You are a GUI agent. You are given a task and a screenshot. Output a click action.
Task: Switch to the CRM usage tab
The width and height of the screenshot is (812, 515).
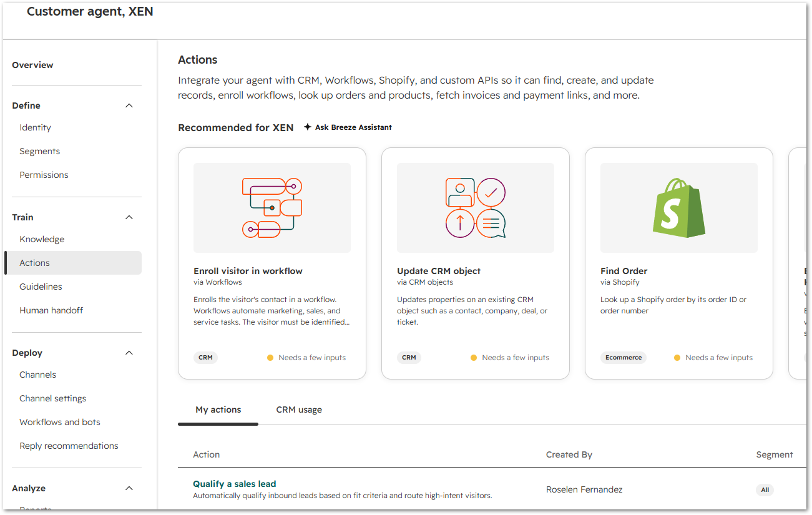pyautogui.click(x=299, y=410)
